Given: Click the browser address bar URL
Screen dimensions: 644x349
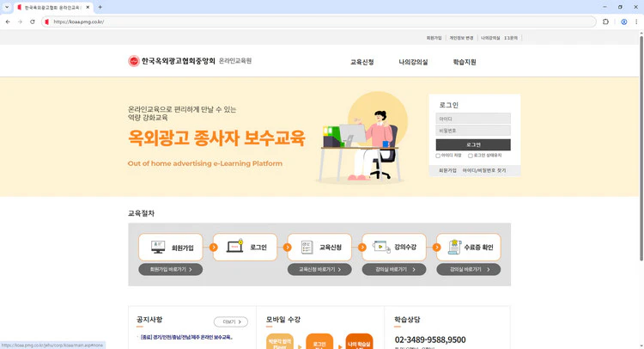Looking at the screenshot, I should (x=79, y=21).
